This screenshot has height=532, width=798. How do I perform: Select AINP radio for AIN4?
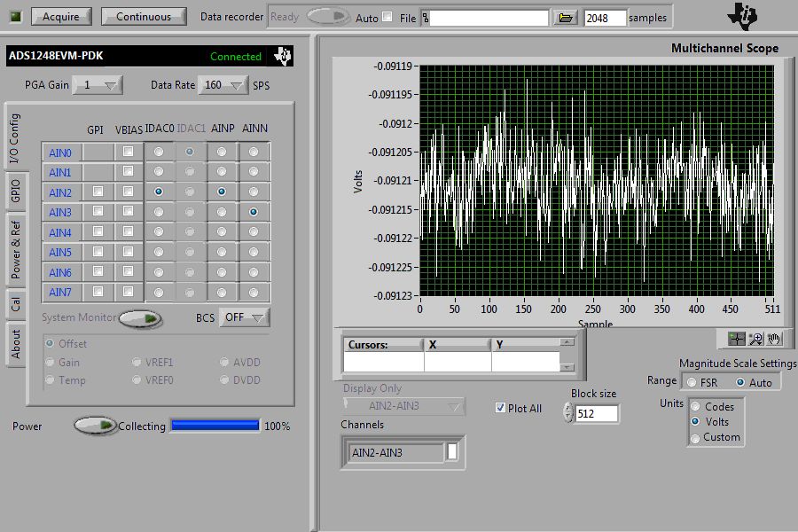click(222, 232)
